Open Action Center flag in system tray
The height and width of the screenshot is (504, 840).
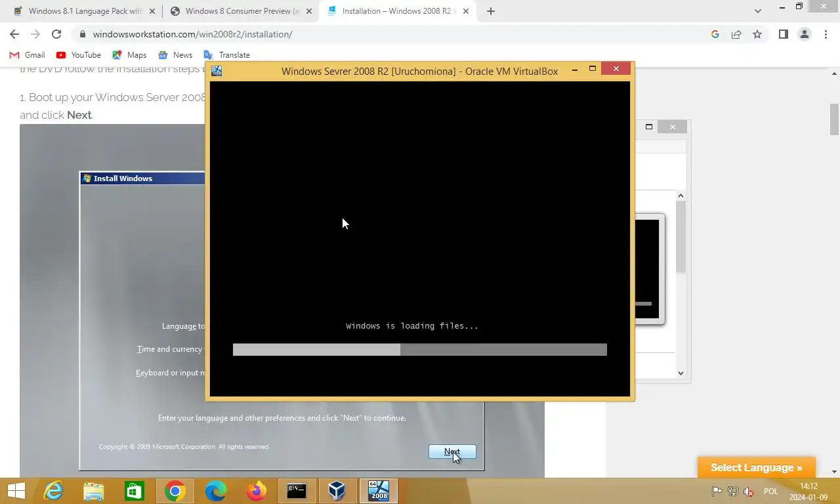click(x=717, y=492)
